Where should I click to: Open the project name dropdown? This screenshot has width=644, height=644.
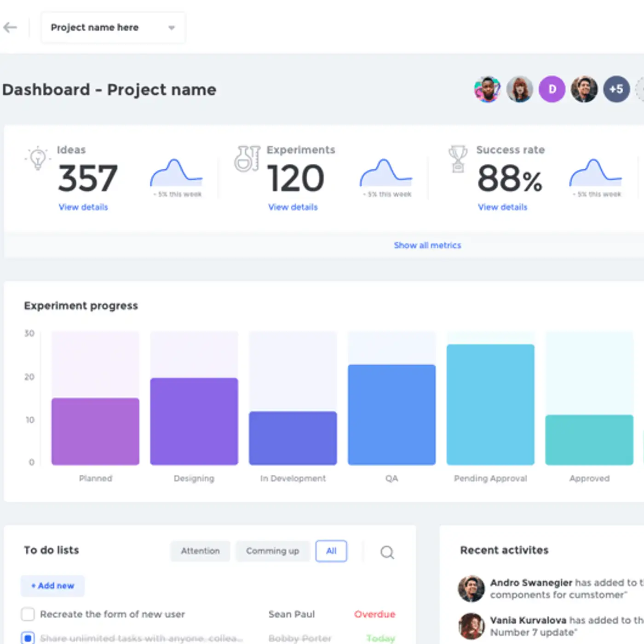pyautogui.click(x=113, y=28)
